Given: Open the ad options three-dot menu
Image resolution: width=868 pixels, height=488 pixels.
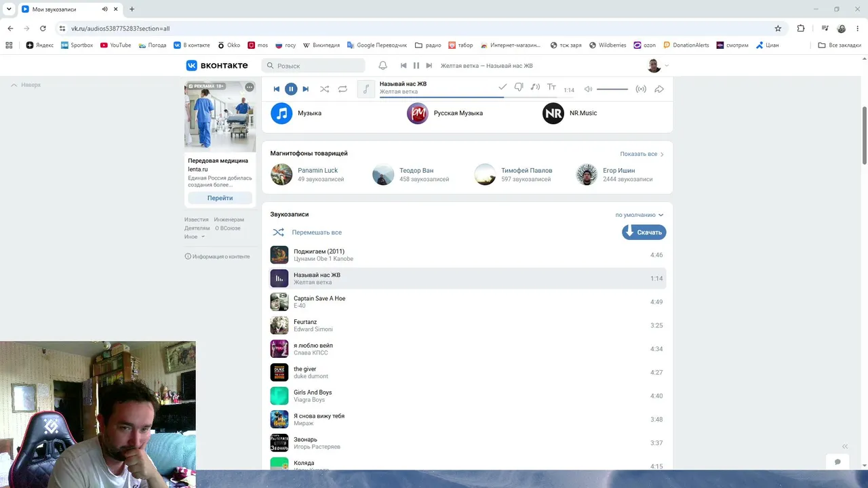Looking at the screenshot, I should [250, 87].
